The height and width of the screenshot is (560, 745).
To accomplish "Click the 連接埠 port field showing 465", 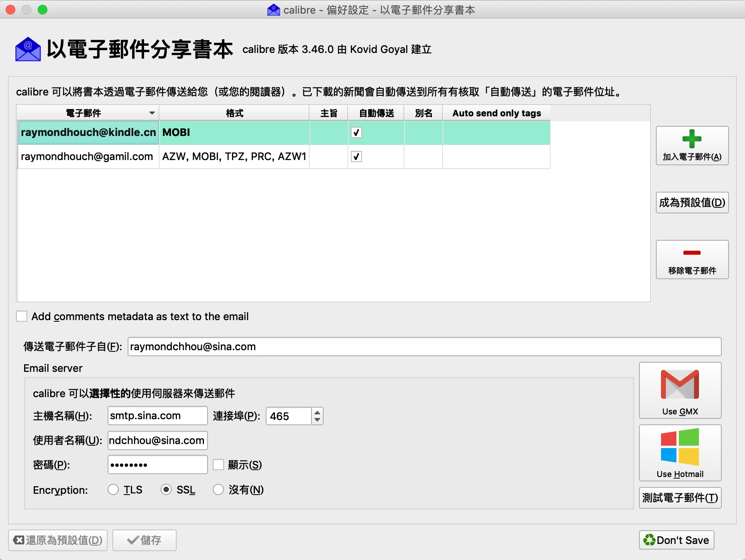I will [289, 416].
